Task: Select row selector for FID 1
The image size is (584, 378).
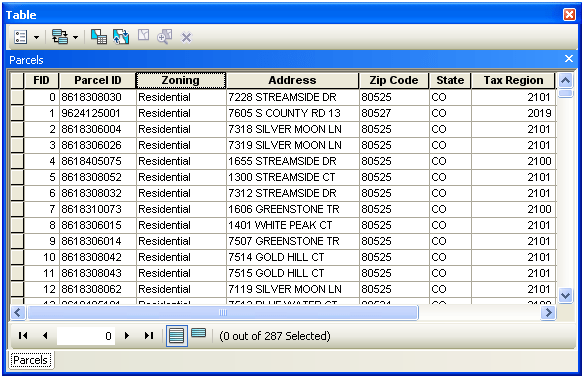Action: pyautogui.click(x=17, y=113)
